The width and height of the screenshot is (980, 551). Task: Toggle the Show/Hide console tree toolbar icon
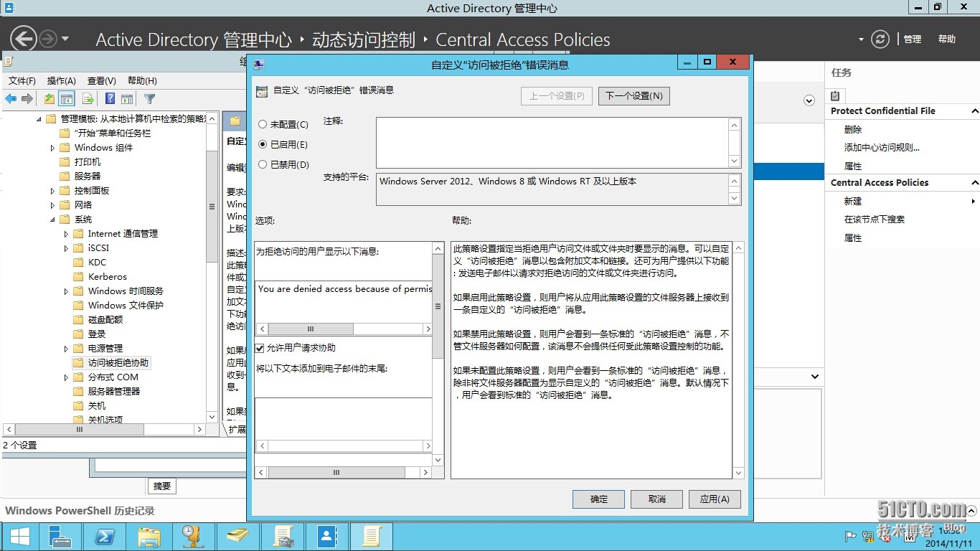pos(67,99)
